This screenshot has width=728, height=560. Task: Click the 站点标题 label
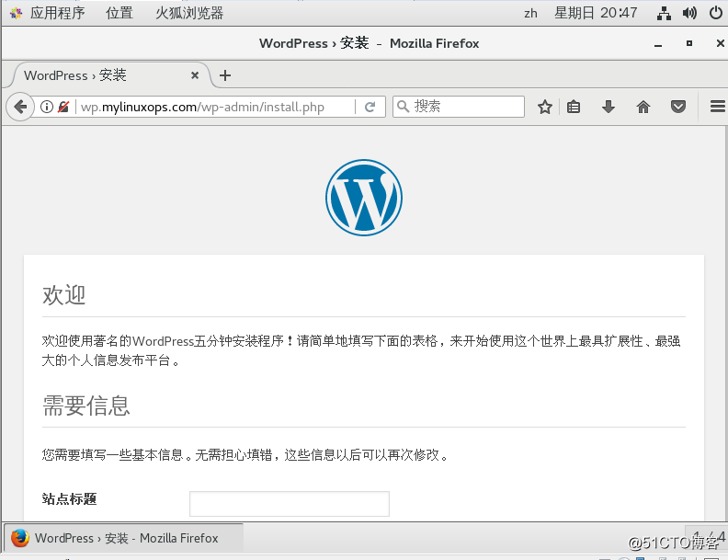tap(69, 498)
